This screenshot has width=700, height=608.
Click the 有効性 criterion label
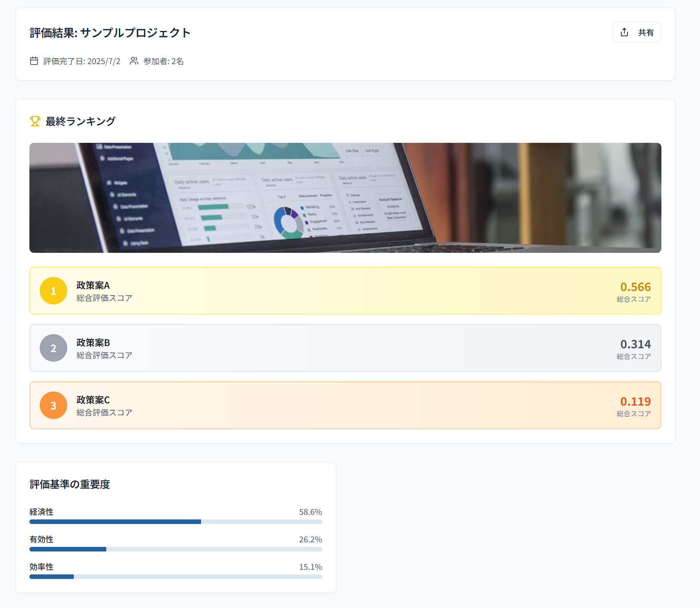coord(42,539)
